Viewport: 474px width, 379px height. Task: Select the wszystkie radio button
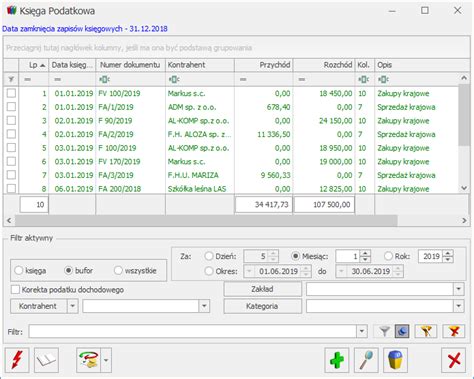tap(118, 271)
